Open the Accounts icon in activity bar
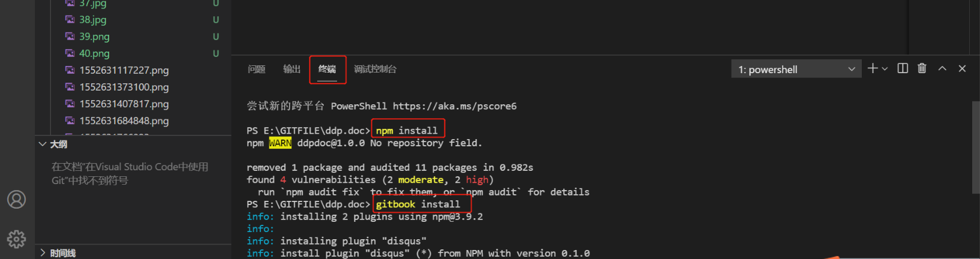Screen dimensions: 980x259 (17, 200)
